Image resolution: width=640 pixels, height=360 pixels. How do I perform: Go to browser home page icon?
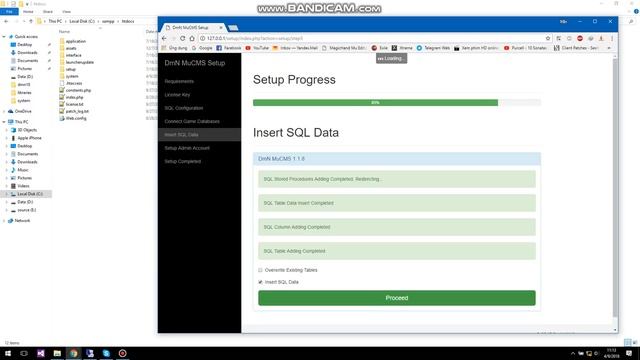(192, 38)
